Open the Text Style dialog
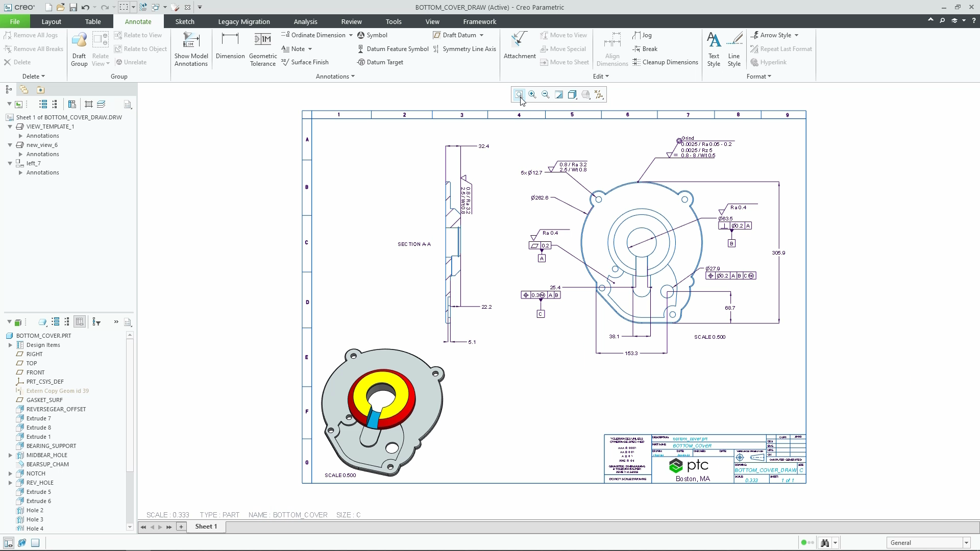Screen dimensions: 980x551 point(714,49)
